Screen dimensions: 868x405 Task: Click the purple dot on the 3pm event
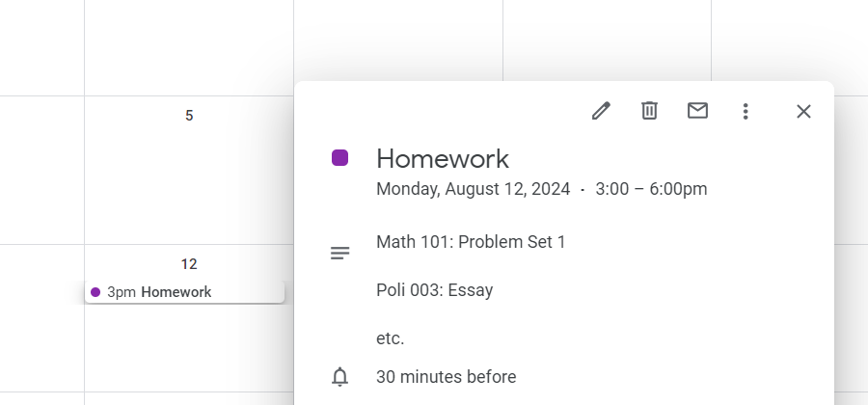(x=95, y=292)
